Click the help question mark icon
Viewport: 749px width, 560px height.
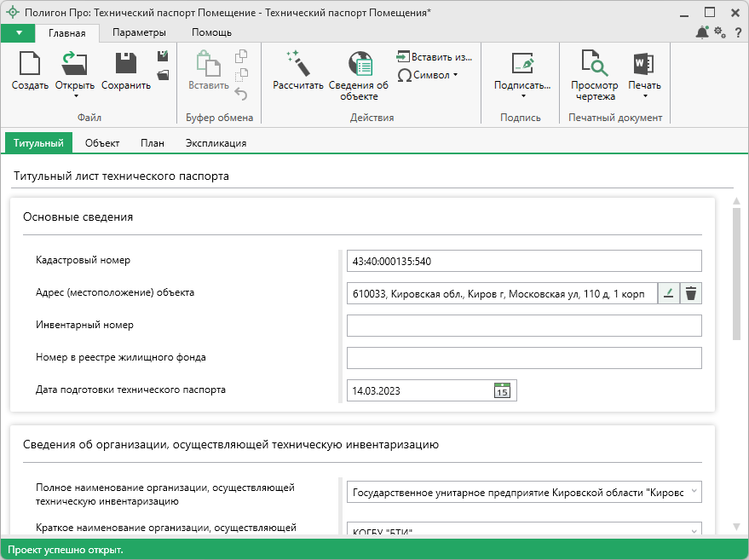click(736, 32)
